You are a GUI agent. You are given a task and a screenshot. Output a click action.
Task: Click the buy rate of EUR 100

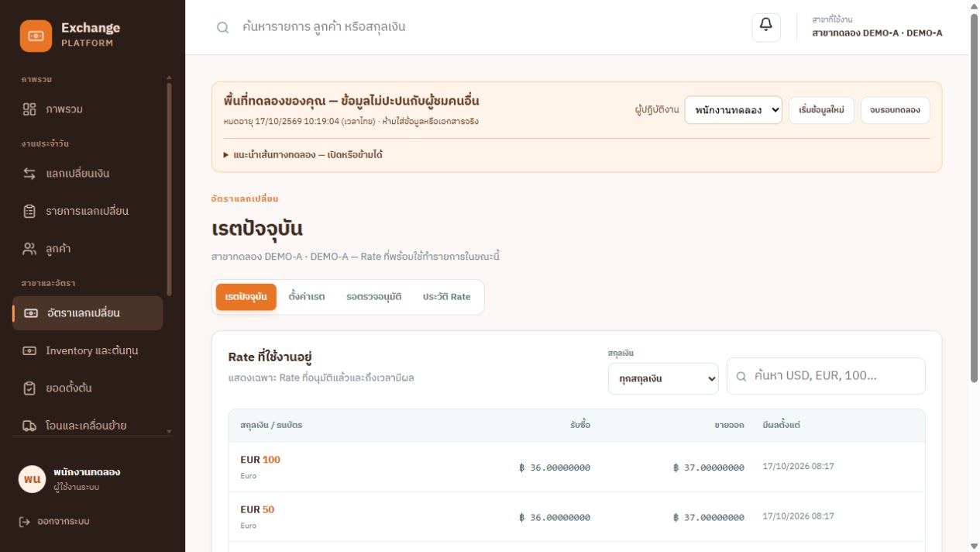pos(555,467)
